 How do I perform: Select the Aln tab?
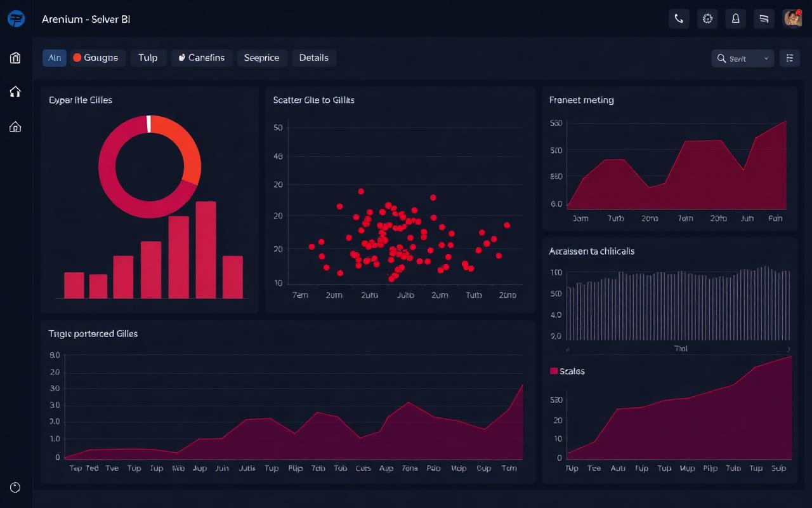pos(55,58)
